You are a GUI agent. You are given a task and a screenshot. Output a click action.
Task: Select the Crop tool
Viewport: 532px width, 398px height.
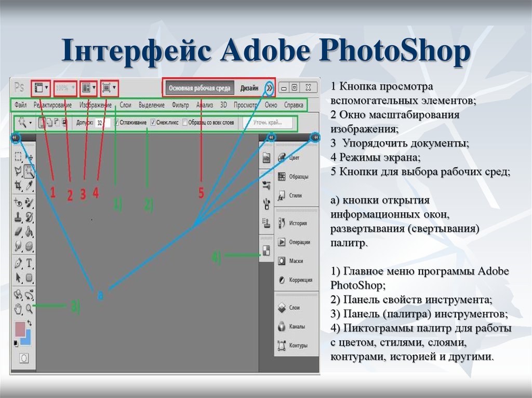[18, 185]
